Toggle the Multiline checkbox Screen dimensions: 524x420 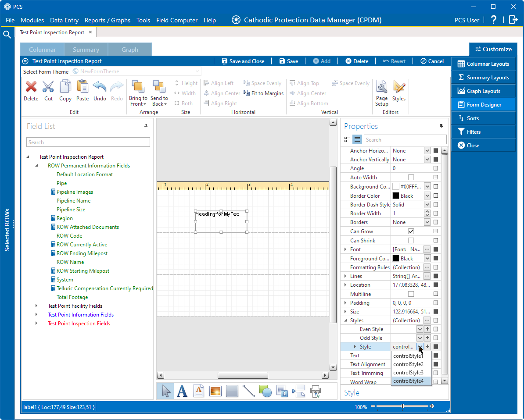click(x=411, y=294)
